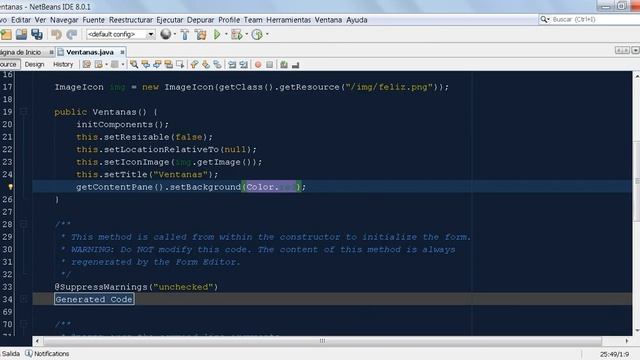Click the Open Project icon
The image size is (640, 360).
21,35
